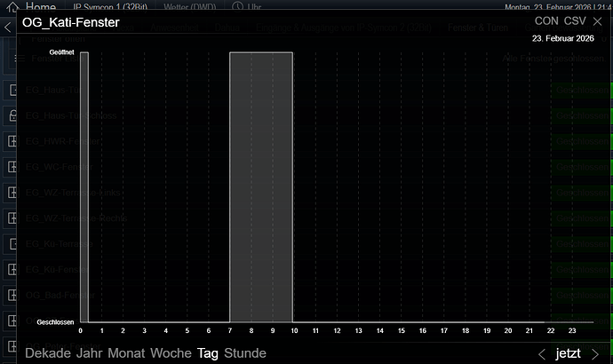Switch chart range to Jahr
613x364 pixels.
tap(89, 353)
